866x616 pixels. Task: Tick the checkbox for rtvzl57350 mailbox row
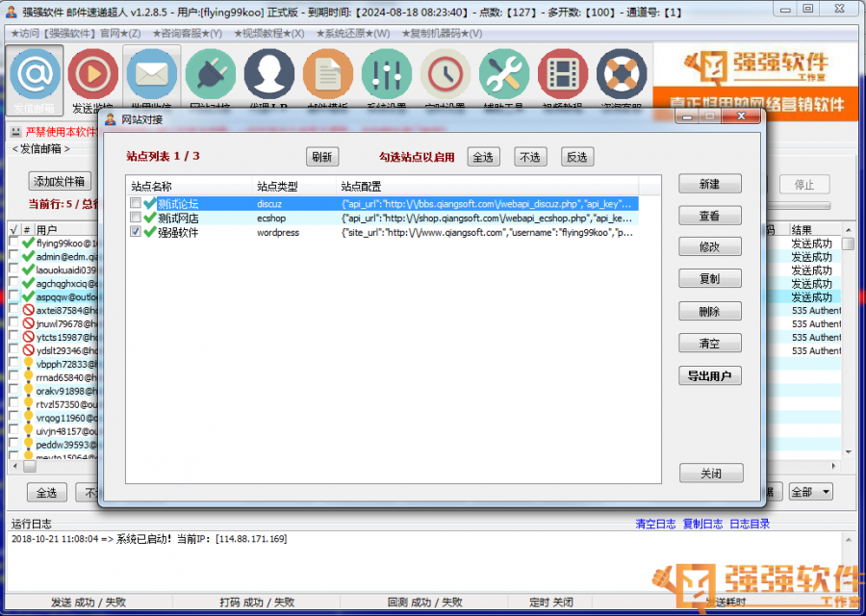point(13,403)
